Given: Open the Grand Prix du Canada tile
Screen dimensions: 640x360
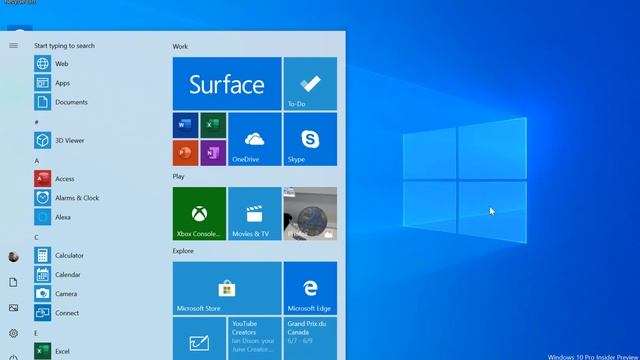Looking at the screenshot, I should point(310,339).
